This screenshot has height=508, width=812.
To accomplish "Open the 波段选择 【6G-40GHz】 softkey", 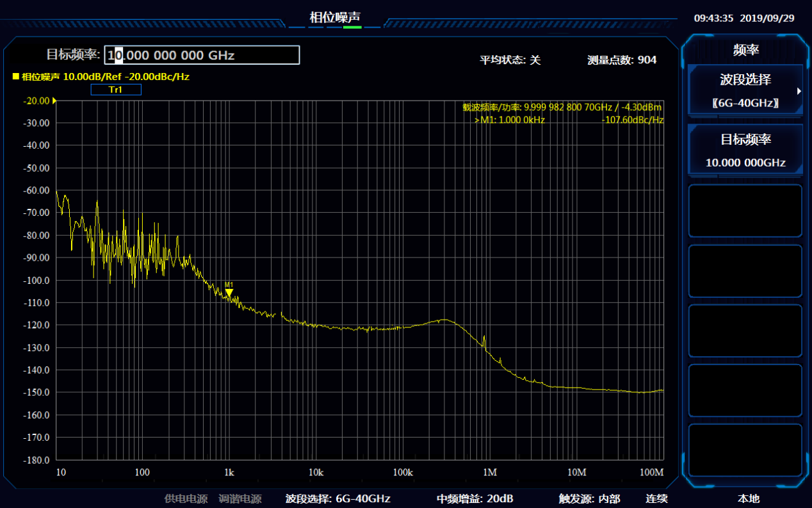I will [745, 90].
